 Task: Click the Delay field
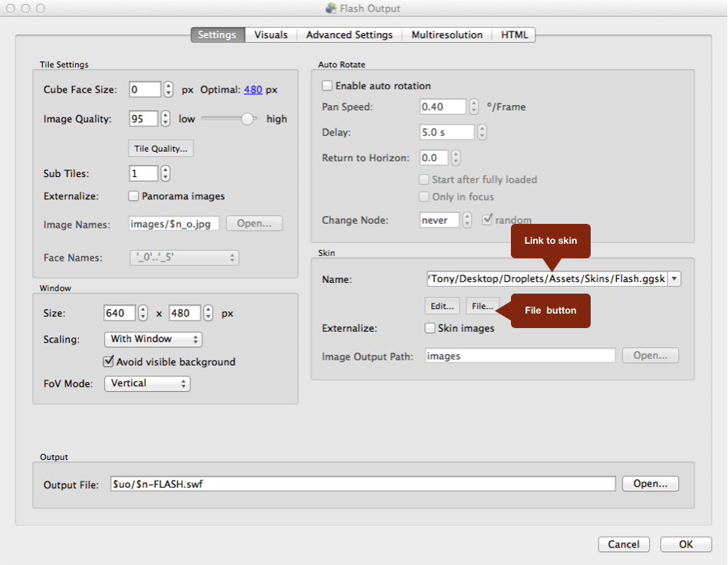446,132
